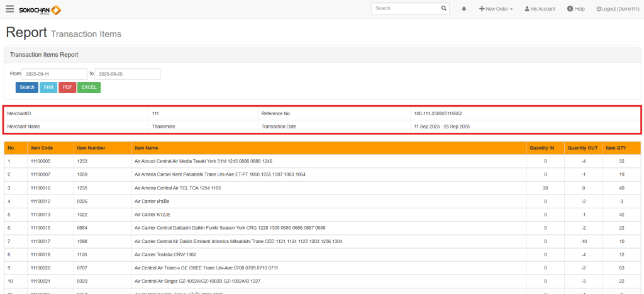Export the report as PDF

(x=67, y=88)
